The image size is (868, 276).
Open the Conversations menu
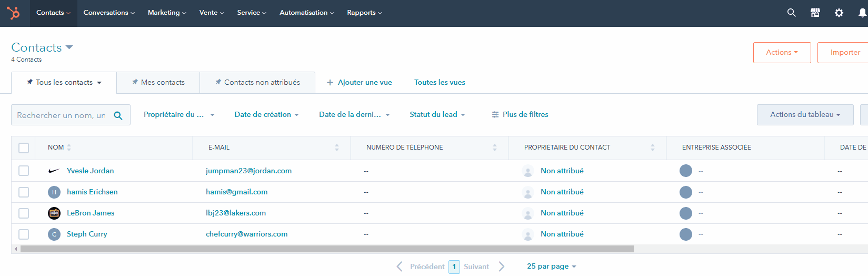109,13
